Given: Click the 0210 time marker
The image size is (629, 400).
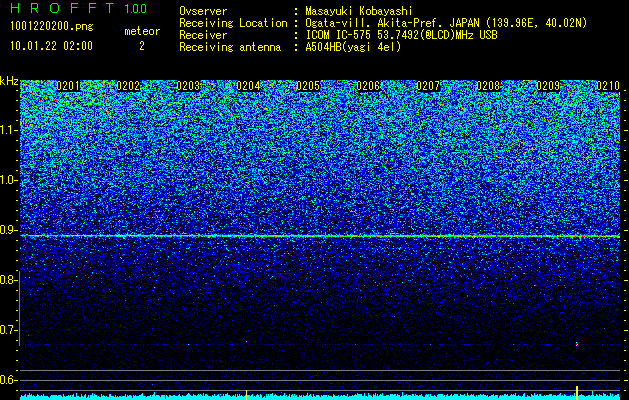Looking at the screenshot, I should pos(608,86).
